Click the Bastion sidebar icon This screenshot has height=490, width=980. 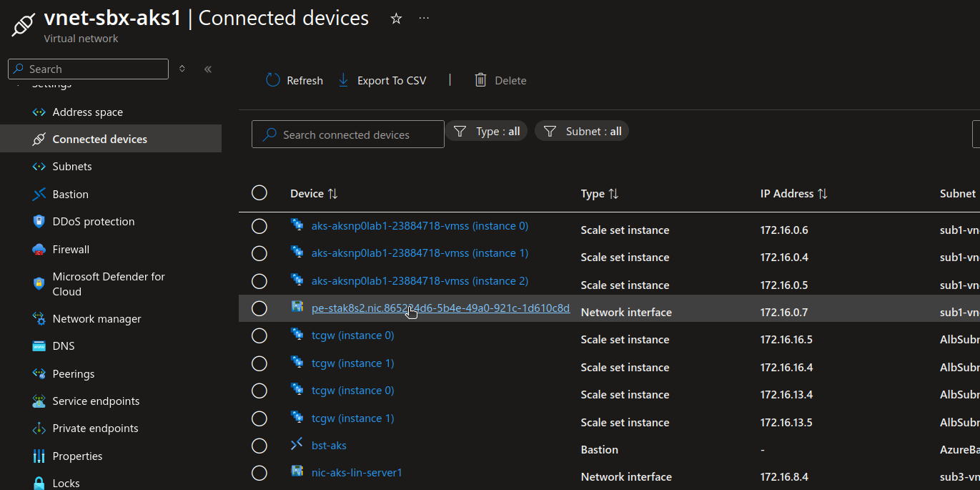click(x=39, y=194)
